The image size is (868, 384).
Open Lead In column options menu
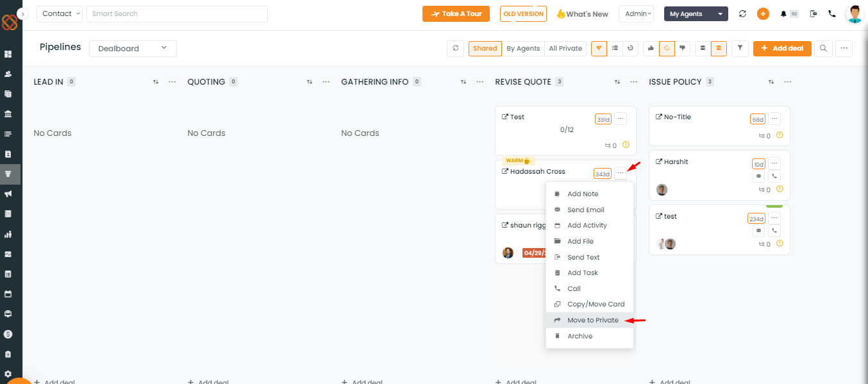[x=172, y=82]
